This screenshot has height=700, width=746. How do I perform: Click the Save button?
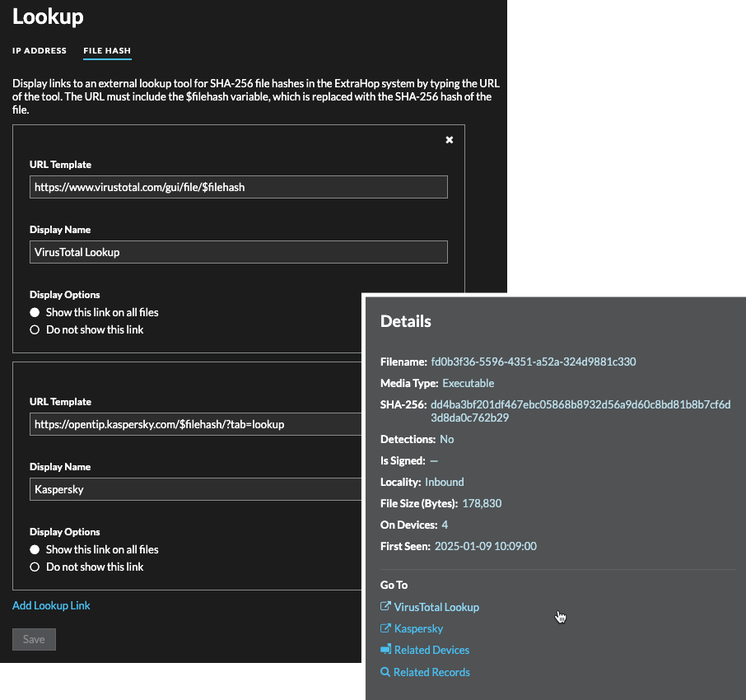point(34,639)
